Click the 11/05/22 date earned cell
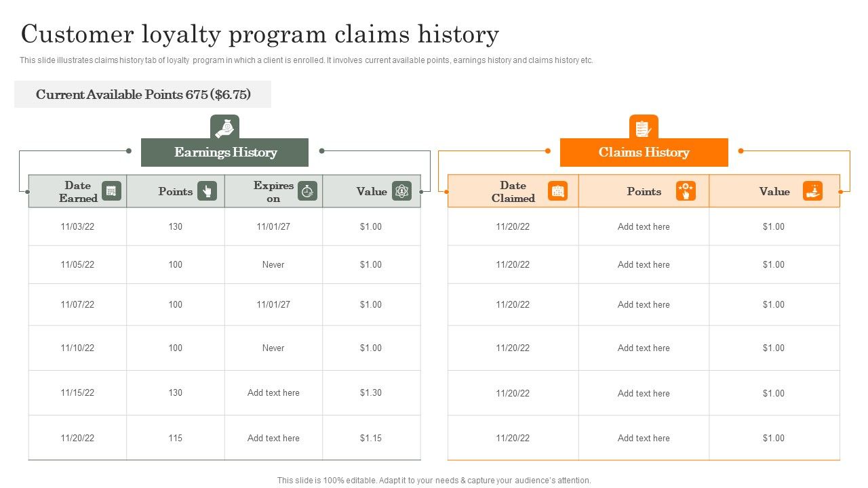The height and width of the screenshot is (488, 868). [x=77, y=264]
